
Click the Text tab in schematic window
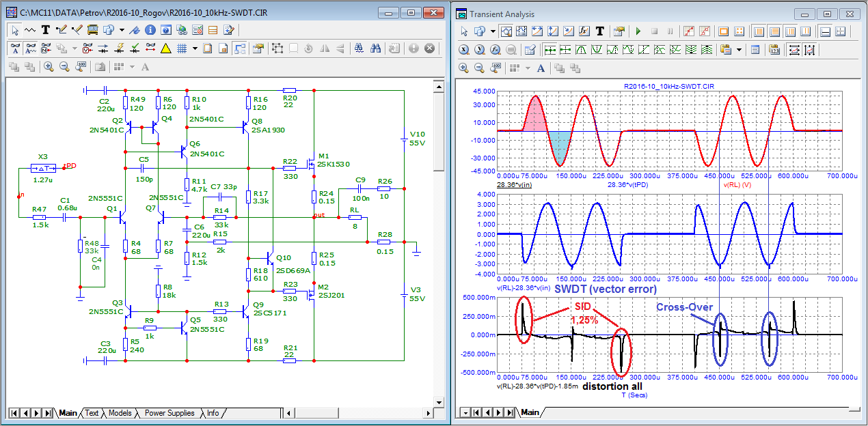point(92,413)
